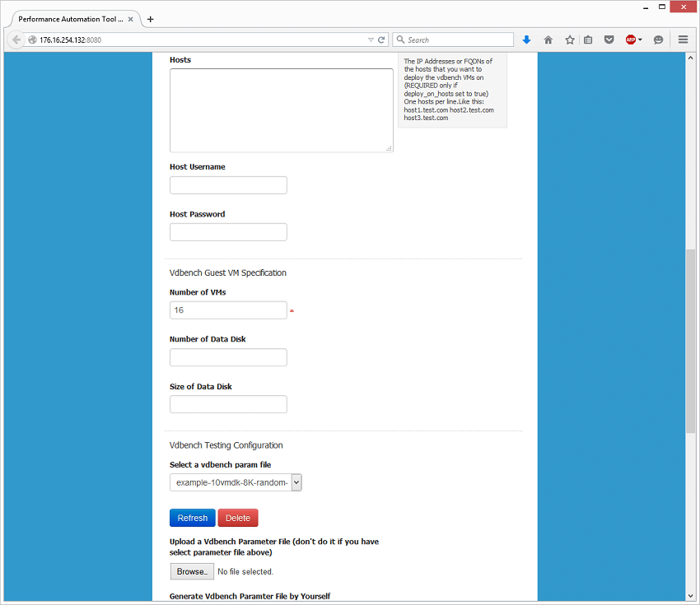Click the Hosts help description box
This screenshot has height=605, width=700.
452,90
